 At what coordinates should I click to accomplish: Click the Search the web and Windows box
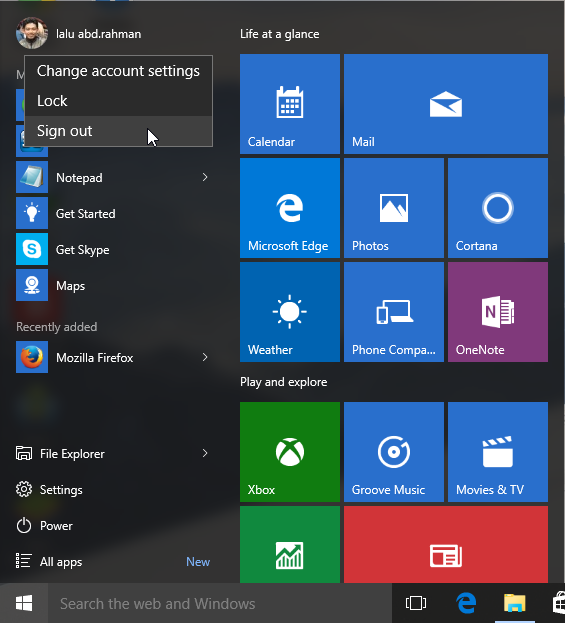[x=220, y=603]
